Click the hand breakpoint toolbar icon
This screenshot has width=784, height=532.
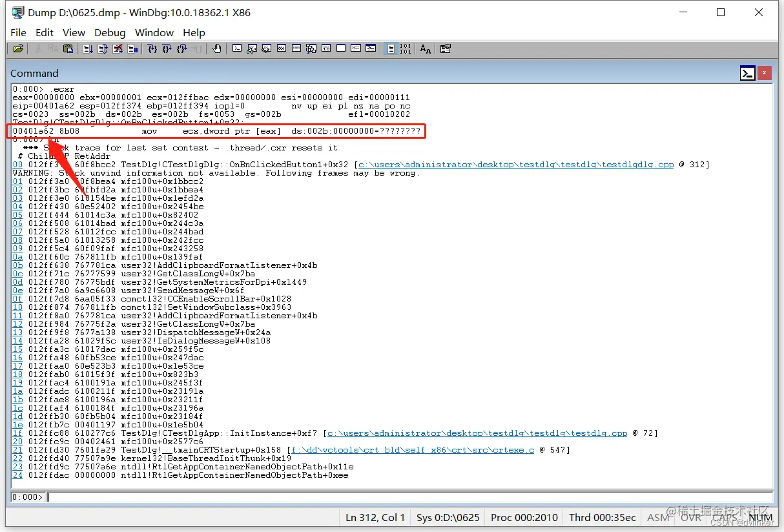pos(217,48)
